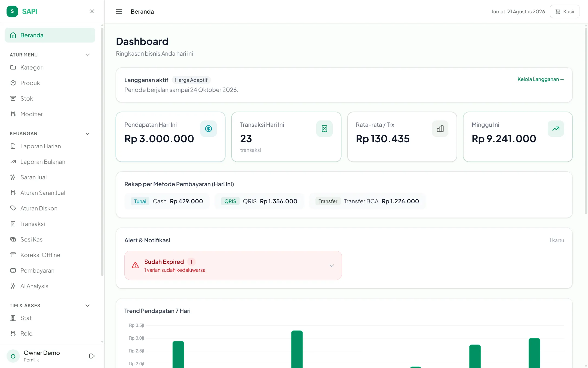This screenshot has width=588, height=368.
Task: Click the '1' count badge on Sudah Expired
Action: click(x=191, y=262)
